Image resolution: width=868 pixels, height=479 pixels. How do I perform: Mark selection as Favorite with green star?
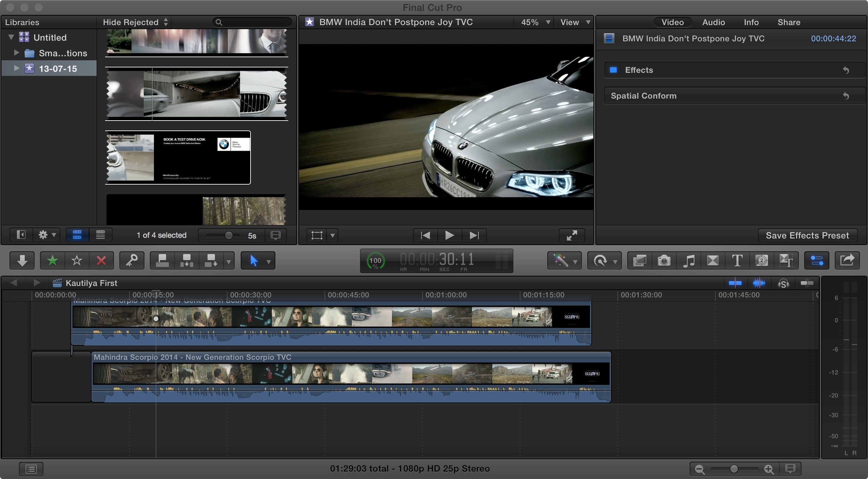pyautogui.click(x=52, y=261)
